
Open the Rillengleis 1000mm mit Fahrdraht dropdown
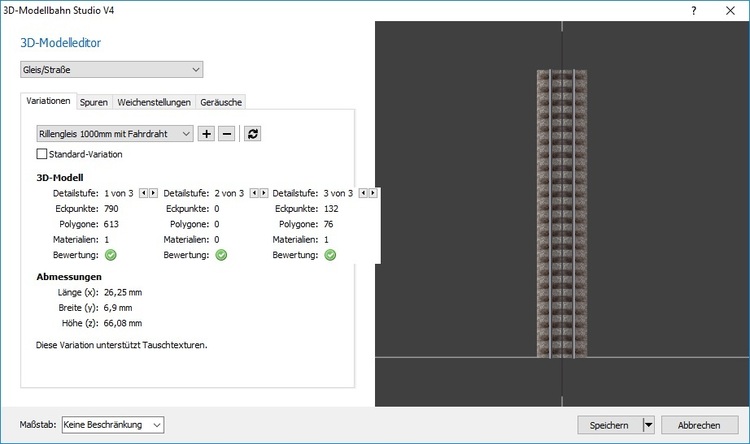click(115, 134)
